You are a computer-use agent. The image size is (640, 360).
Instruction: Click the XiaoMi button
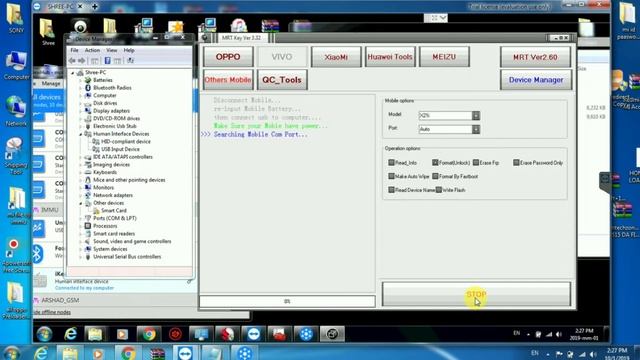pos(336,57)
